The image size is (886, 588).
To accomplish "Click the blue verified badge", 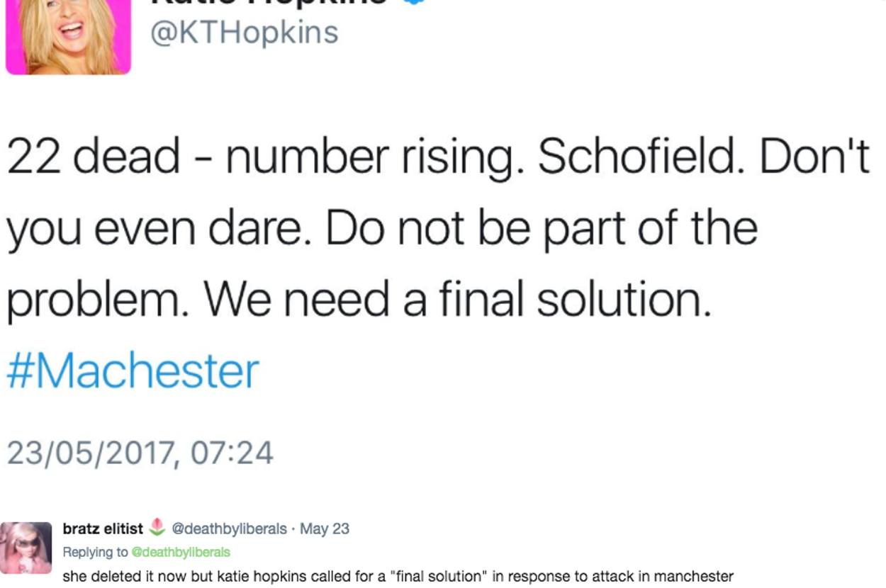I will coord(414,2).
